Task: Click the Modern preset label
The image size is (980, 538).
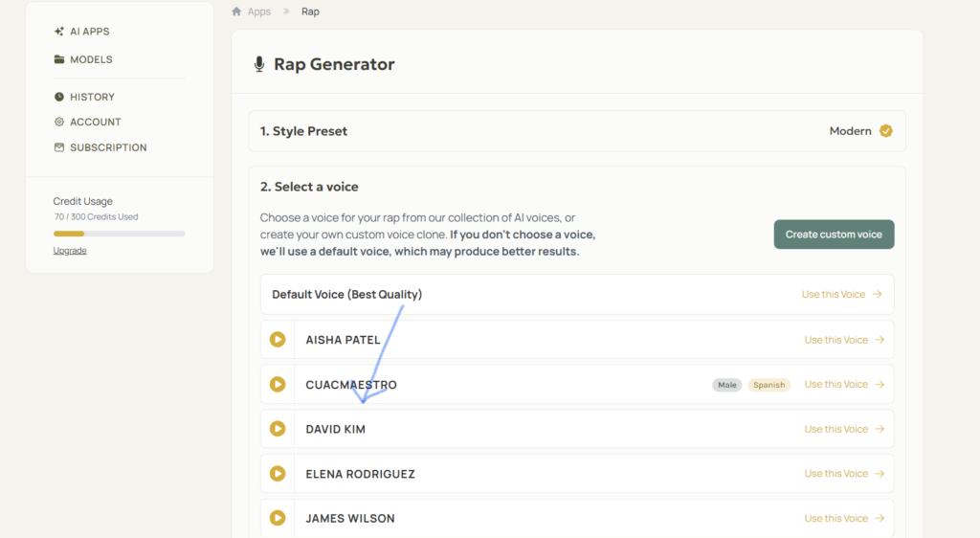Action: [x=850, y=131]
